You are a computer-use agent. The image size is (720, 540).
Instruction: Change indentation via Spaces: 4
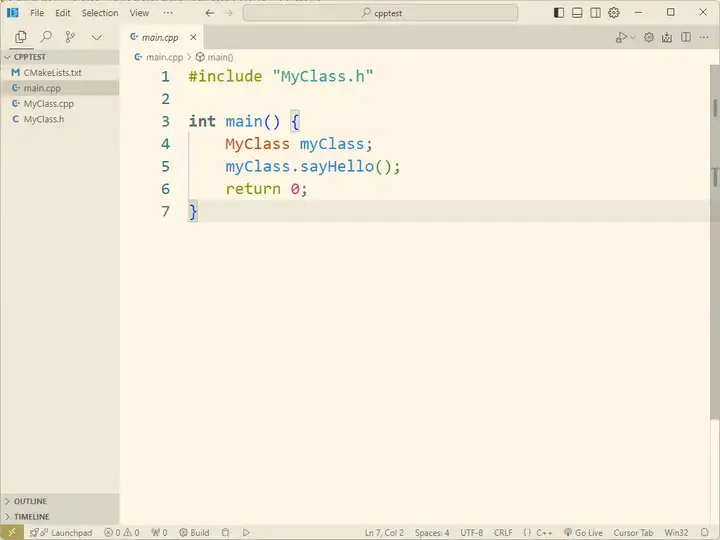coord(432,533)
